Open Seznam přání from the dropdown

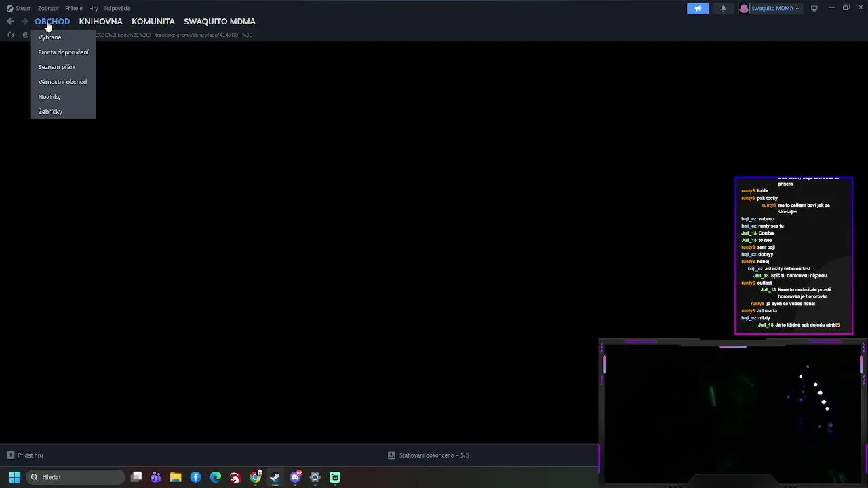[x=63, y=67]
